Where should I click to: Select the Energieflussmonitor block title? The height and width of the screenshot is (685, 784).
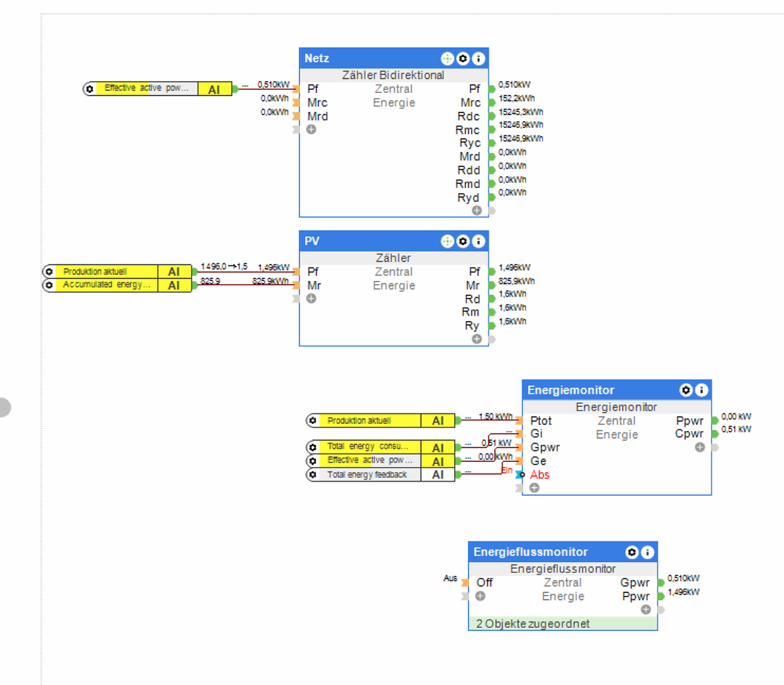(530, 552)
